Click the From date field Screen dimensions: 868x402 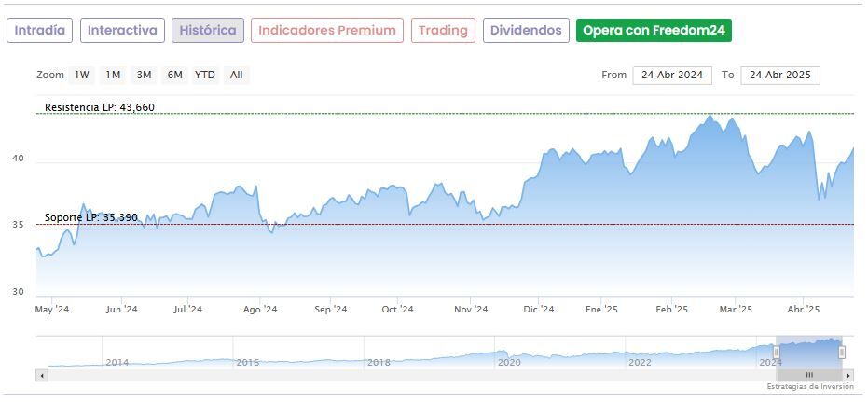(671, 76)
